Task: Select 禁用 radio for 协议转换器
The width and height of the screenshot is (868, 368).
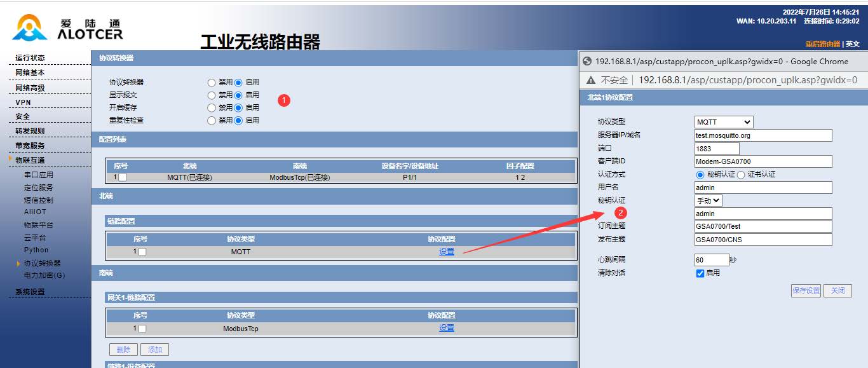Action: [x=210, y=81]
